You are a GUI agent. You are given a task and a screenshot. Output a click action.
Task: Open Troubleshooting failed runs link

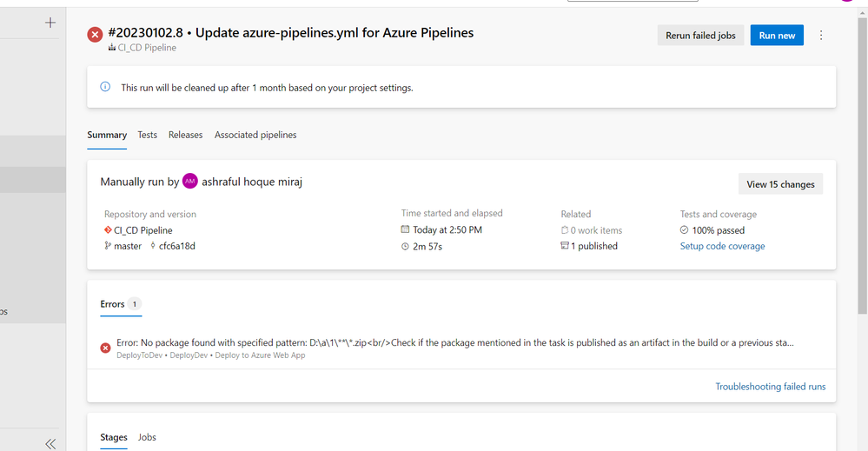pyautogui.click(x=770, y=386)
